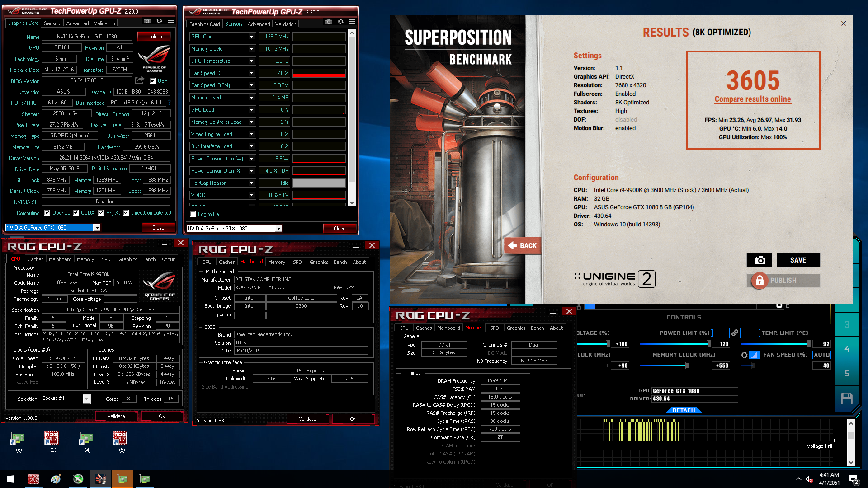Select Afterburner profile slot 4
This screenshot has width=868, height=488.
[847, 349]
